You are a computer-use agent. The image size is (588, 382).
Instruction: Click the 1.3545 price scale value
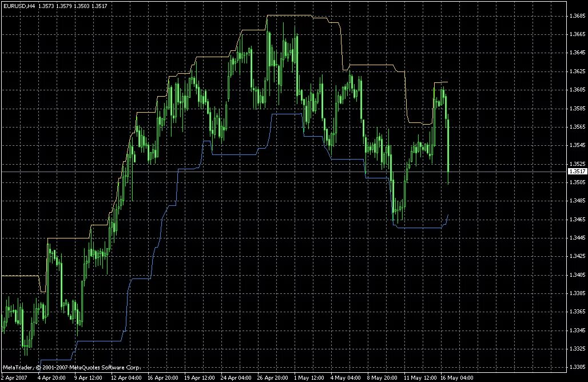click(x=577, y=145)
